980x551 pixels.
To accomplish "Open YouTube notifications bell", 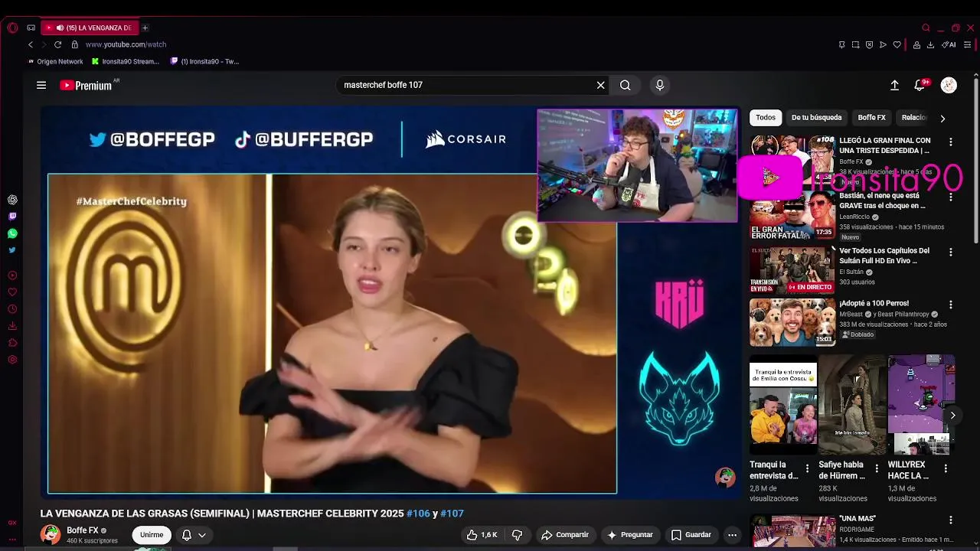I will 920,85.
